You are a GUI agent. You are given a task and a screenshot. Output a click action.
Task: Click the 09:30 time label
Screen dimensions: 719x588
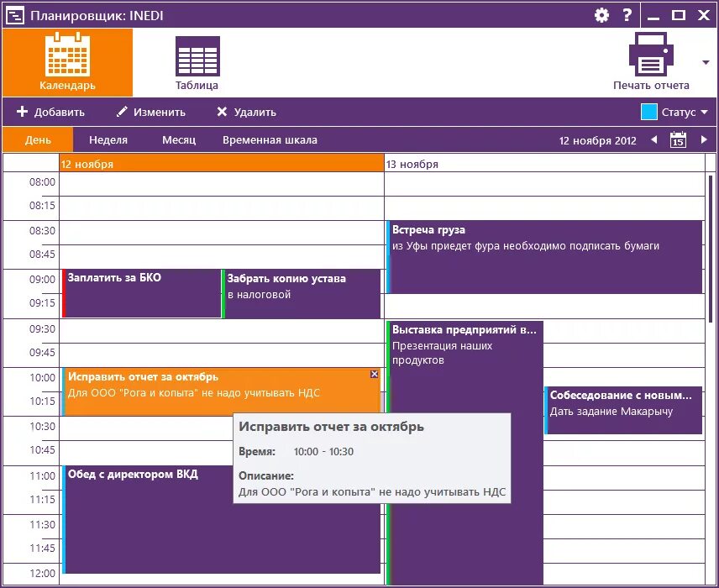click(42, 328)
